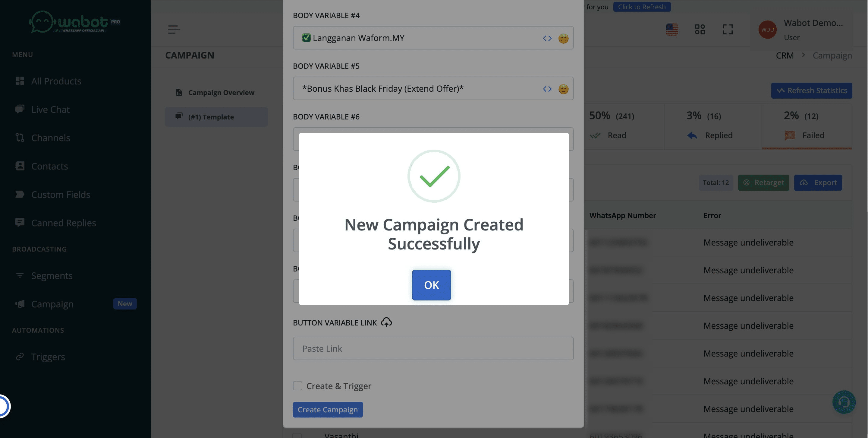Open the apps grid icon in header
Image resolution: width=868 pixels, height=438 pixels.
[x=700, y=29]
